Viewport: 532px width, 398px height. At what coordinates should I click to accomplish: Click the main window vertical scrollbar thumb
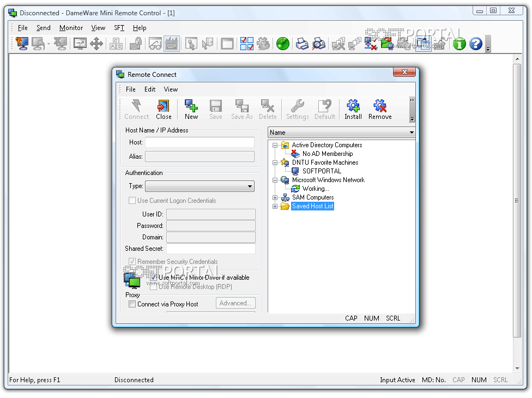(517, 201)
